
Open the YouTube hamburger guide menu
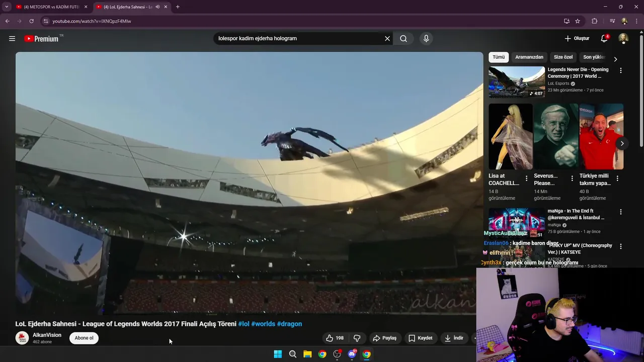[x=12, y=39]
